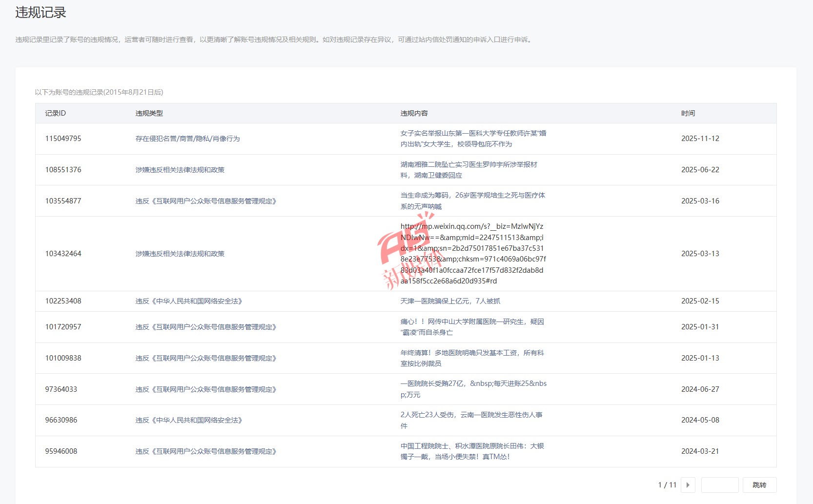The image size is (813, 504).
Task: Open violation type link for record 108551376
Action: tap(180, 170)
